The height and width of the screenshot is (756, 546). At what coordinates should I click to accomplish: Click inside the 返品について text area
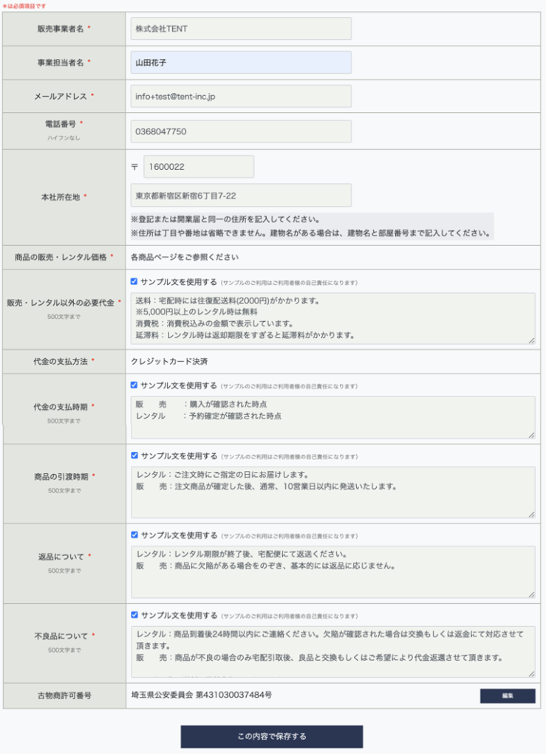pos(332,571)
